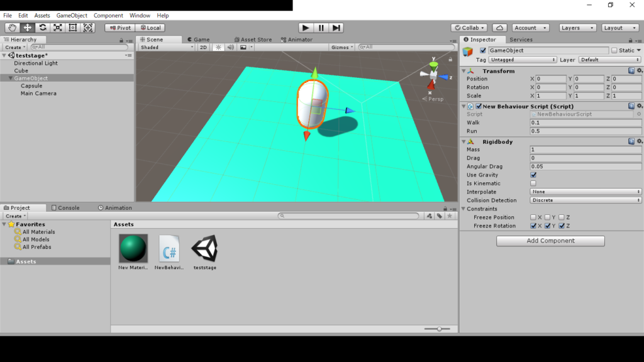Image resolution: width=644 pixels, height=362 pixels.
Task: Click the Pause button
Action: [321, 28]
